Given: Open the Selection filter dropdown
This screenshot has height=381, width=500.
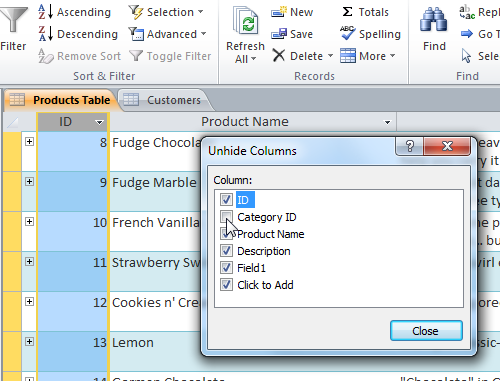Looking at the screenshot, I should 166,12.
